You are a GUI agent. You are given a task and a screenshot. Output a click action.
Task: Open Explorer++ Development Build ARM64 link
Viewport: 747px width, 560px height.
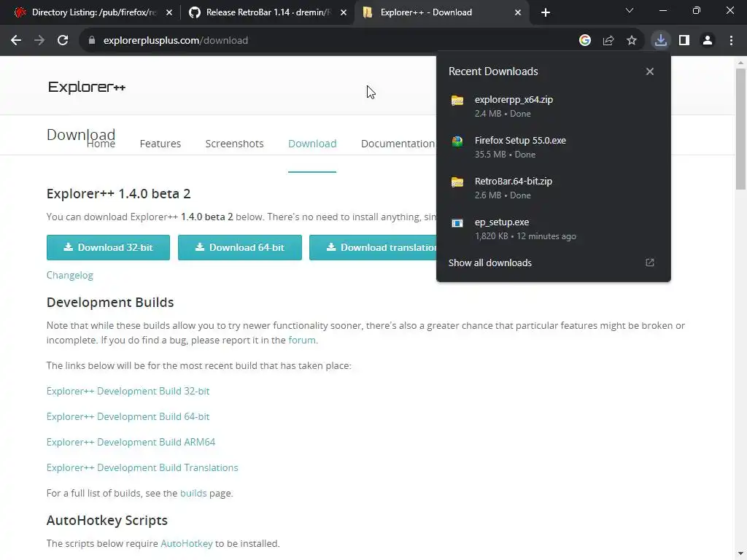131,443
